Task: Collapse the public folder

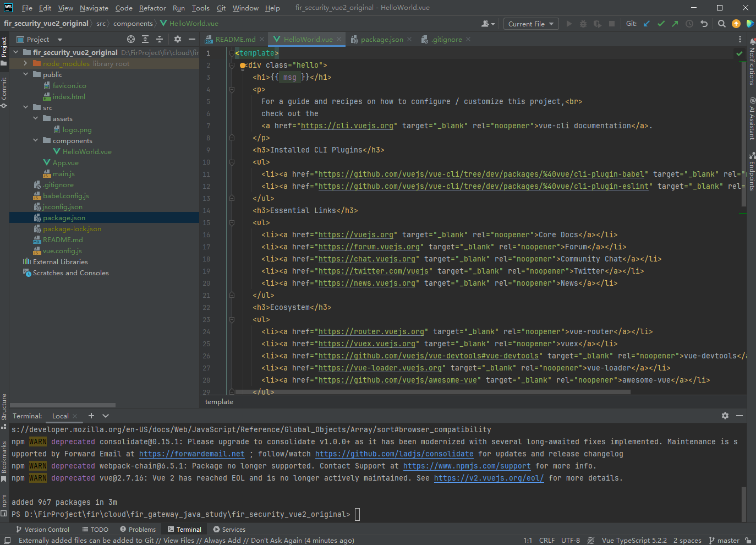Action: tap(25, 74)
